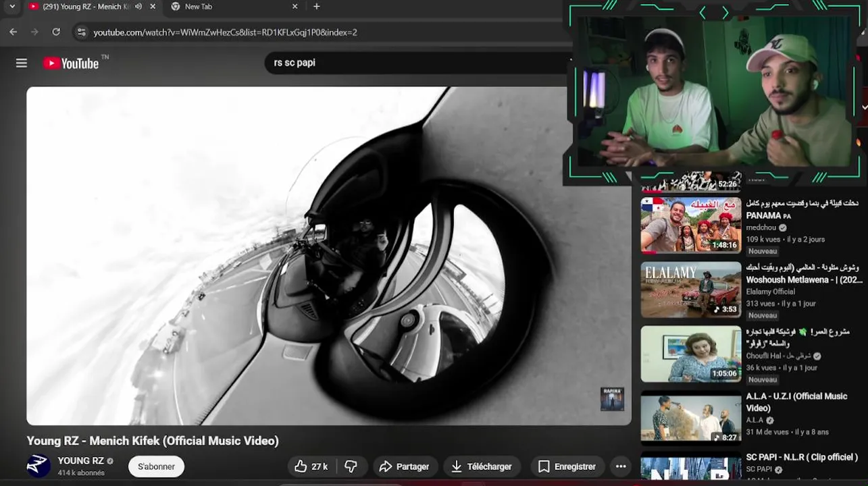Click the video player to pause
Image resolution: width=868 pixels, height=486 pixels.
pos(329,256)
